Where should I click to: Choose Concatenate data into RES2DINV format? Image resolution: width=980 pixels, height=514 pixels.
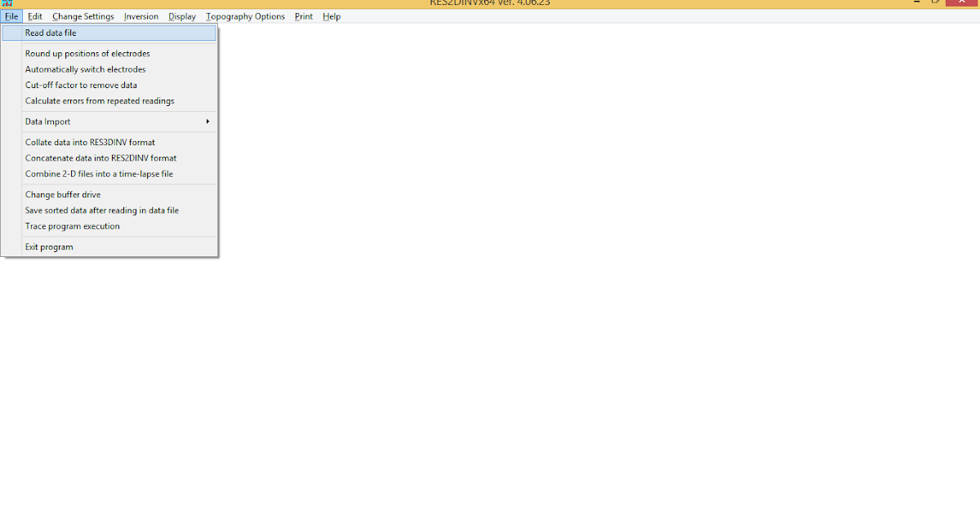point(109,158)
